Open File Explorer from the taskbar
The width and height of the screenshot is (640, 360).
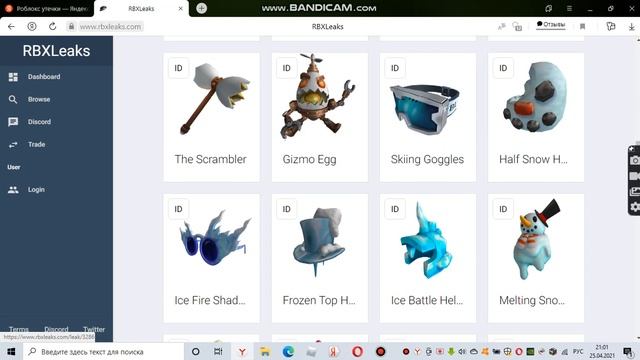coord(265,351)
